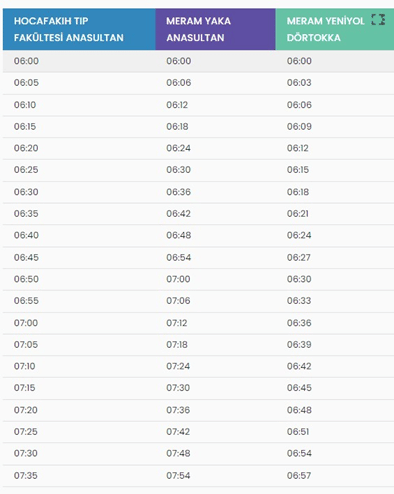Select 07:05 Hocafakih departure
Viewport: 394px width, 494px height.
(x=26, y=344)
